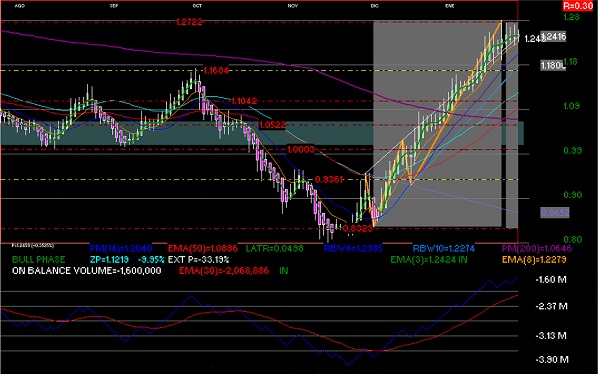Select the 1.2722 resistance level label
The height and width of the screenshot is (374, 598).
pyautogui.click(x=189, y=22)
